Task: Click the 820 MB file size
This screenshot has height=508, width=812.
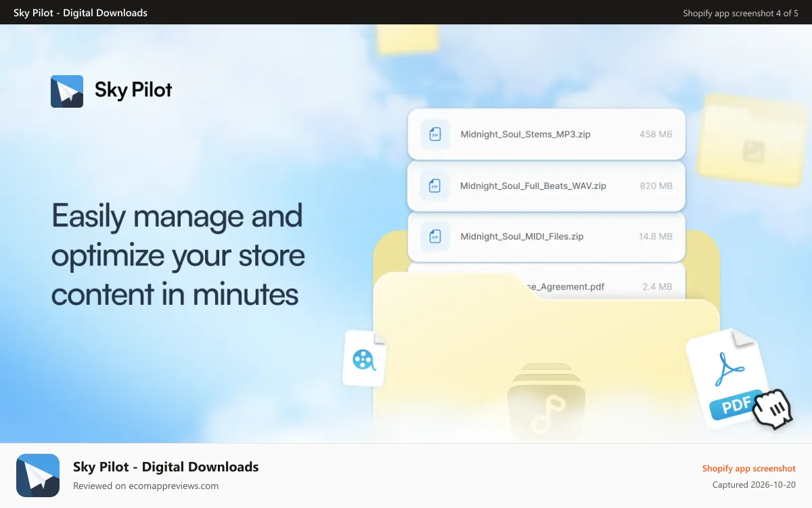Action: (656, 186)
